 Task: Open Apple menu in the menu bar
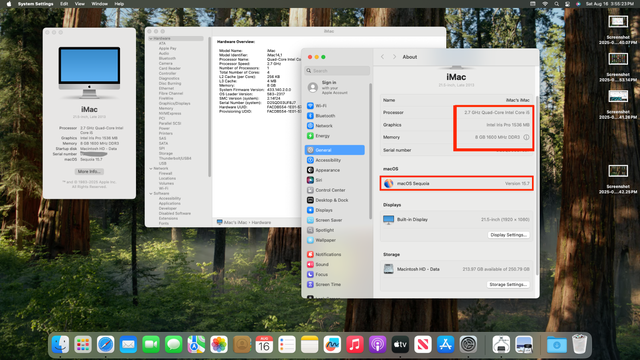click(9, 4)
